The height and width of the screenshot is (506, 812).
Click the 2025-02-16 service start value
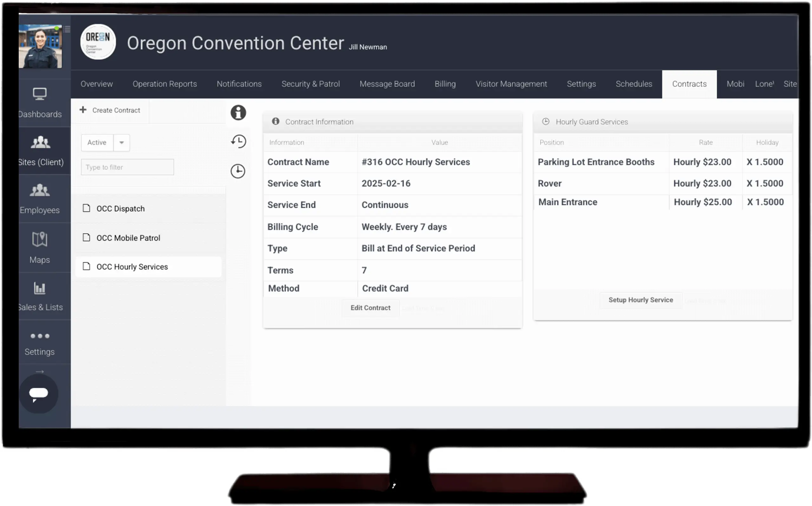[386, 183]
